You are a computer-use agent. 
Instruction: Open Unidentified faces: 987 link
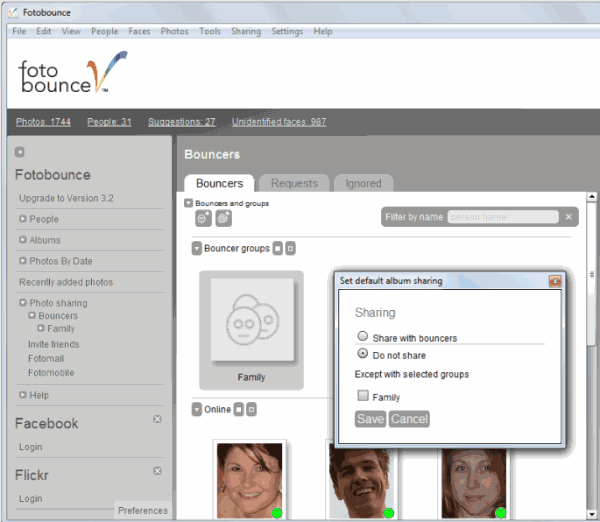point(279,122)
